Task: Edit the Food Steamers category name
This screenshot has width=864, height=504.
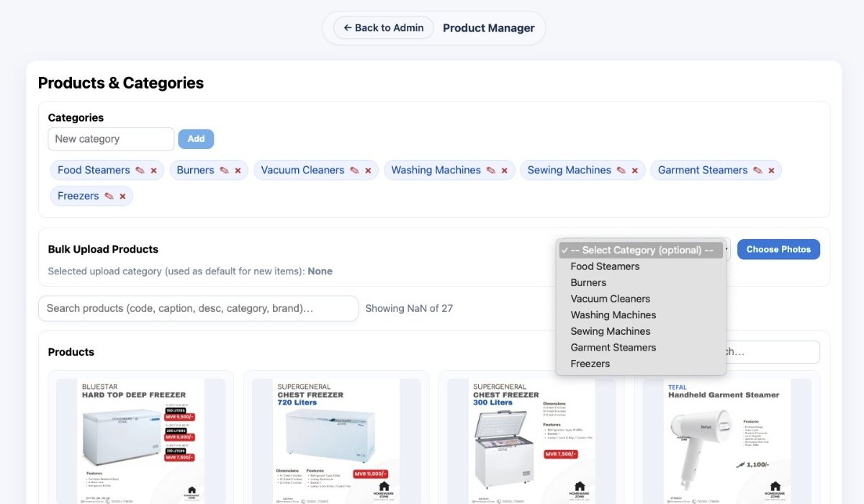Action: coord(141,170)
